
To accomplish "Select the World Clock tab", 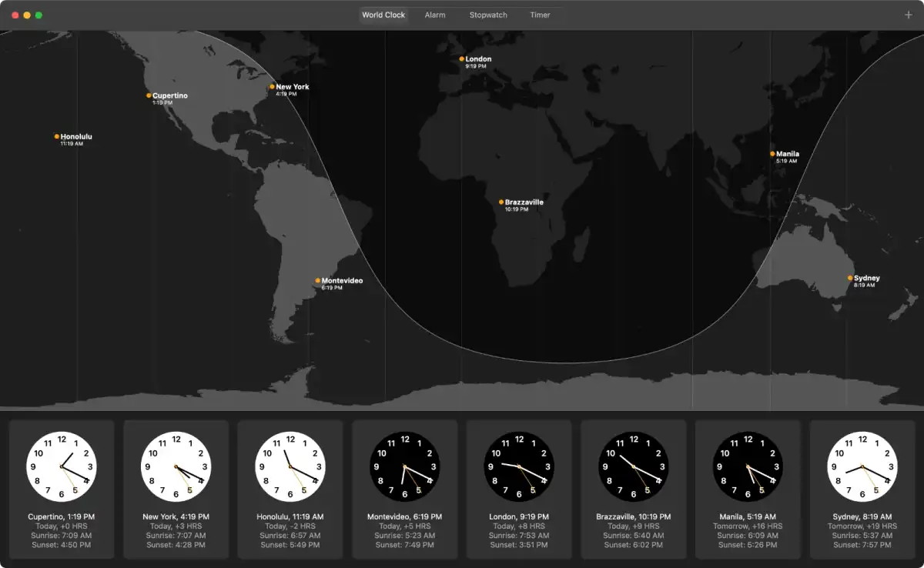I will [x=383, y=15].
